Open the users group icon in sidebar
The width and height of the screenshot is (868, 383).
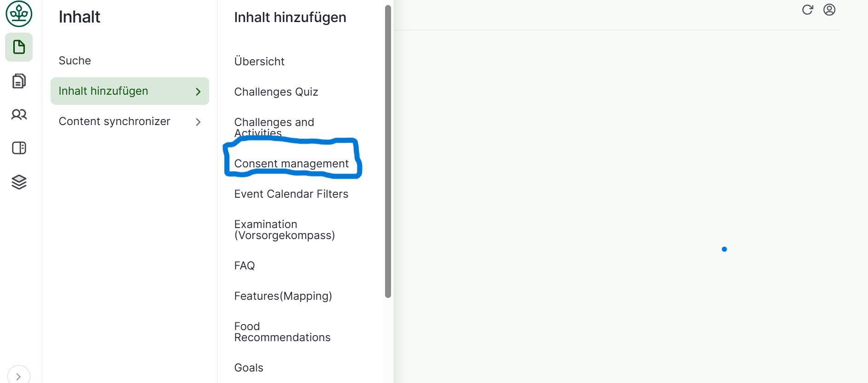click(19, 114)
